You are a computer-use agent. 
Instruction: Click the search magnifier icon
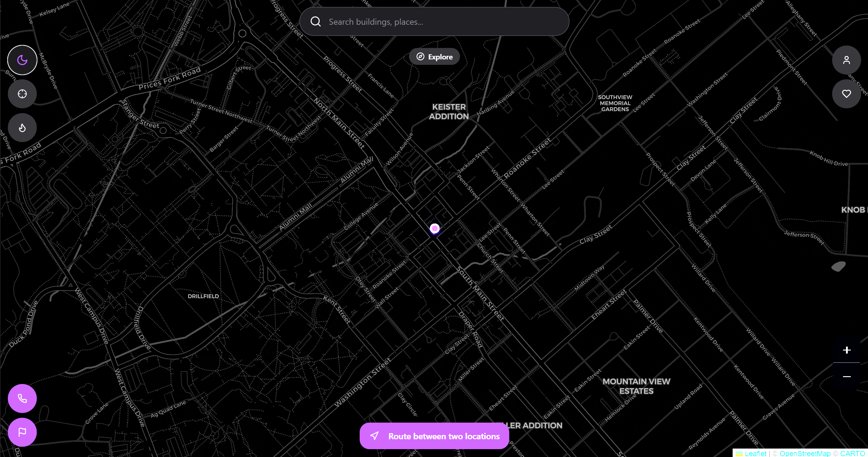pos(315,22)
